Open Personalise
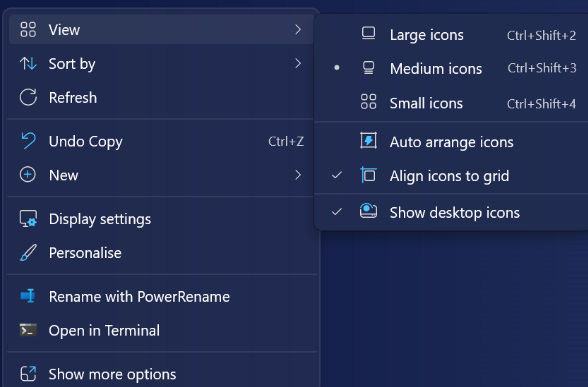This screenshot has height=387, width=588. click(161, 253)
